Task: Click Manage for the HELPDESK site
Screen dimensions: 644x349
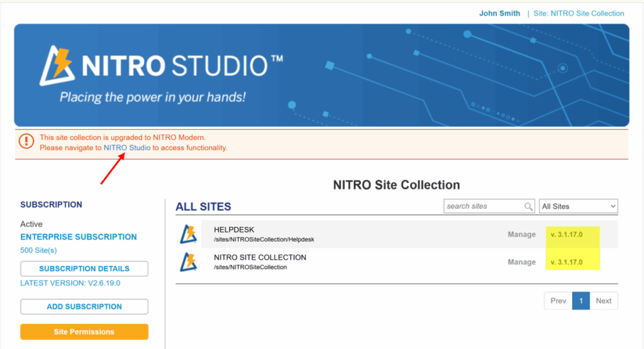Action: coord(521,235)
